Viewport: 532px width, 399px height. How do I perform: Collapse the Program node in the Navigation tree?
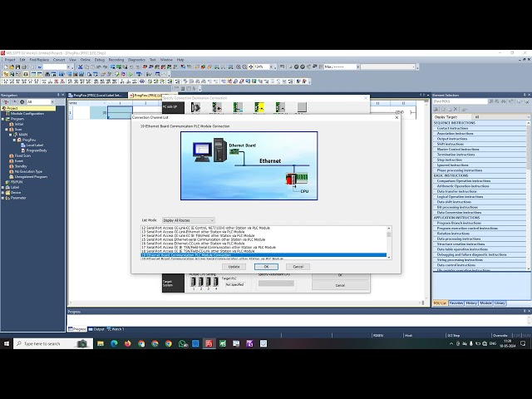(x=3, y=119)
